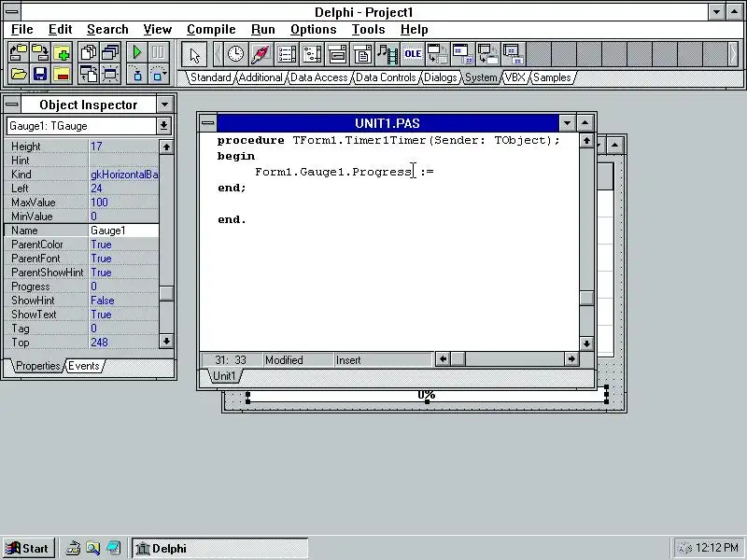This screenshot has height=560, width=747.
Task: Select the DdeClientItem component icon
Action: [463, 54]
